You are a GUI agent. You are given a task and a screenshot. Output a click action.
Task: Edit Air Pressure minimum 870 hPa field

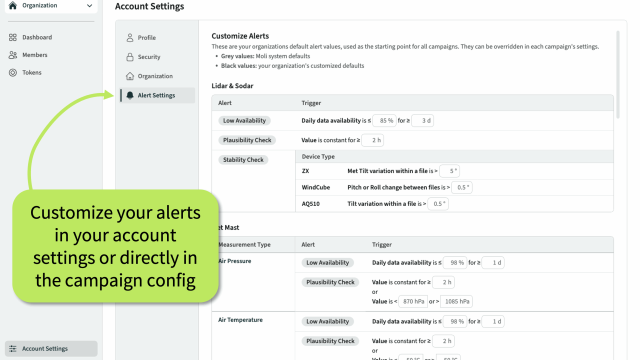pyautogui.click(x=413, y=302)
